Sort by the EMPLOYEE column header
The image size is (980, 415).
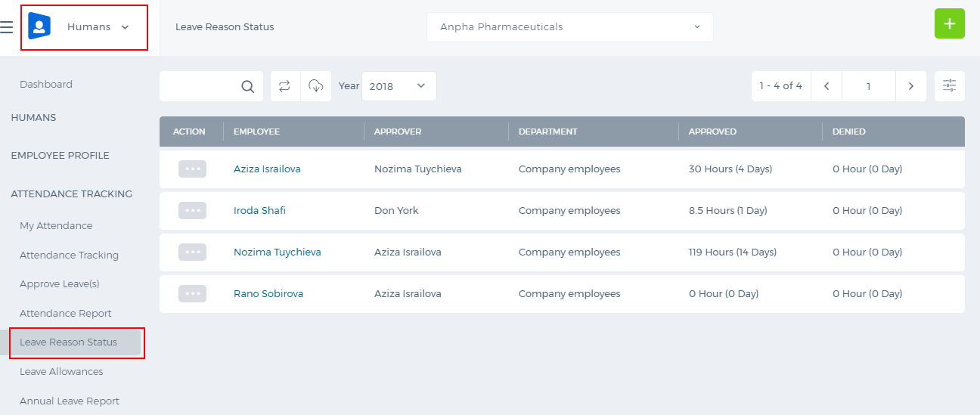256,132
